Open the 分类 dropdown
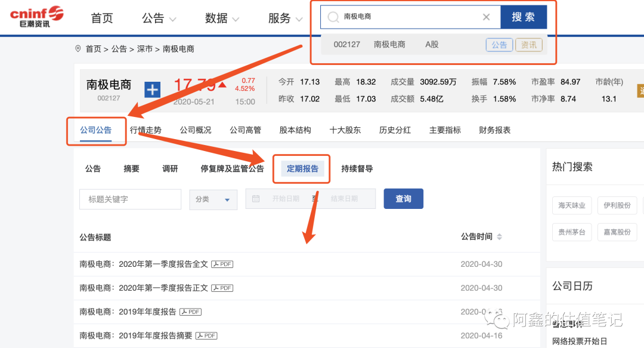This screenshot has width=644, height=348. click(213, 199)
